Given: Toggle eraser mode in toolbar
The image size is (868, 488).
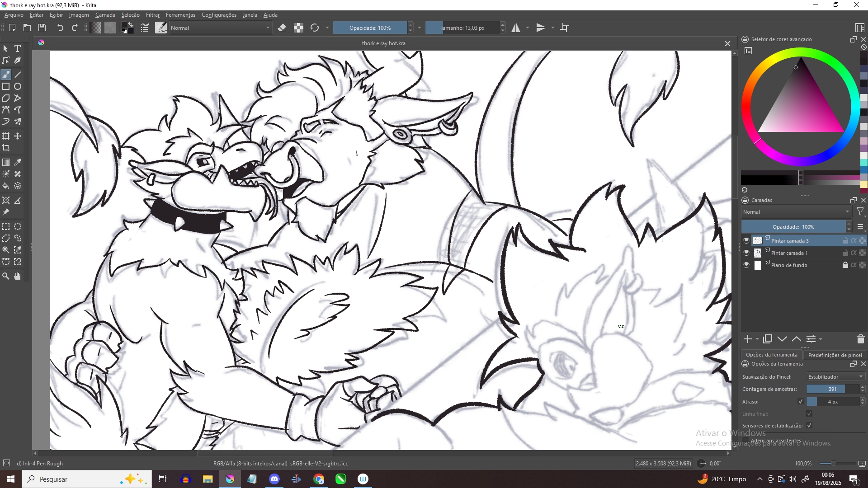Looking at the screenshot, I should 282,28.
